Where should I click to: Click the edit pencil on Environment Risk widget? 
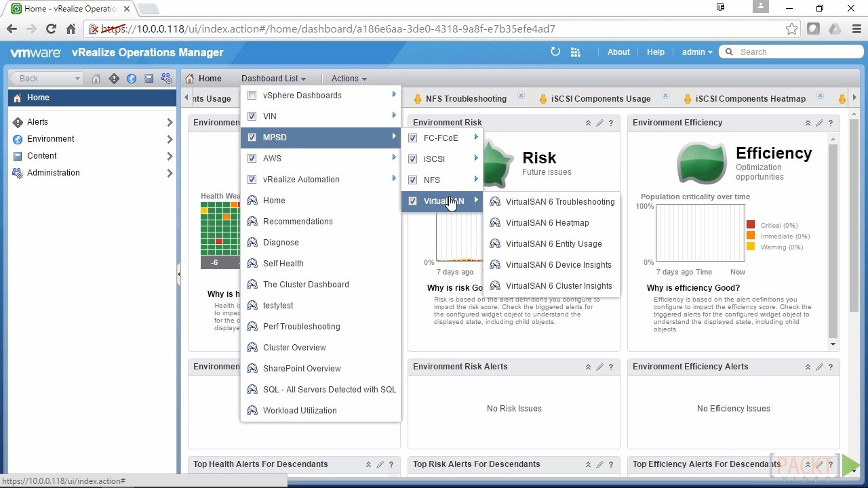(x=599, y=123)
